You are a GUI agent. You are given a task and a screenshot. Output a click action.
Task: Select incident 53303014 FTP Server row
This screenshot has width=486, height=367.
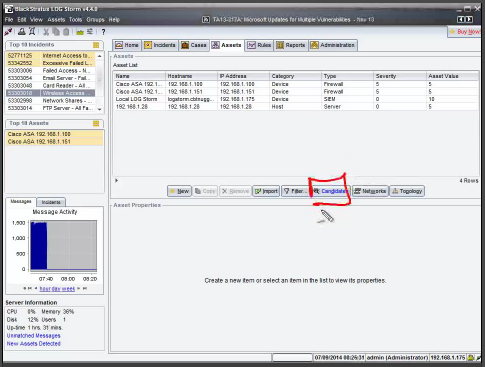(x=51, y=108)
